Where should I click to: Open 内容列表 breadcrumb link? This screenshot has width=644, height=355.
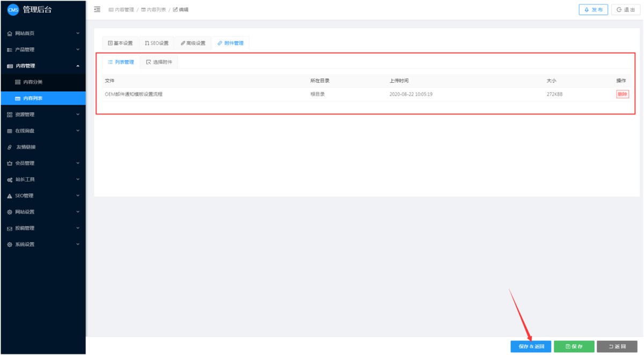coord(153,10)
